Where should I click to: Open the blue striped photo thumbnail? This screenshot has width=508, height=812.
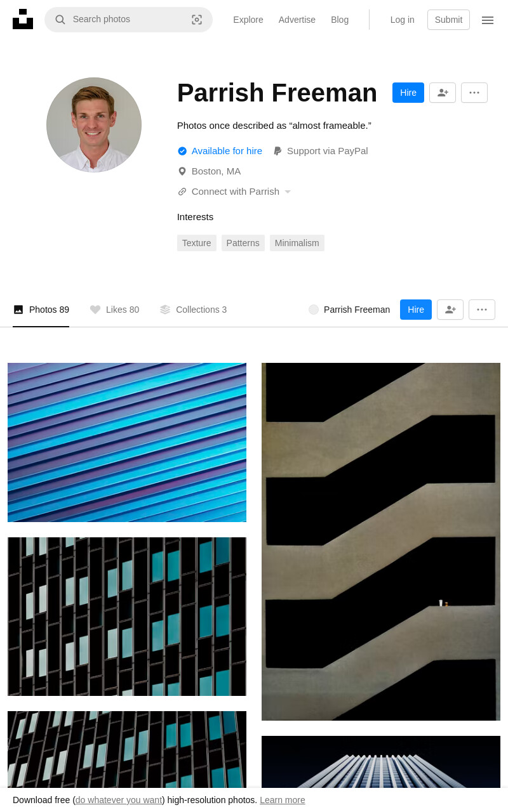tap(127, 442)
